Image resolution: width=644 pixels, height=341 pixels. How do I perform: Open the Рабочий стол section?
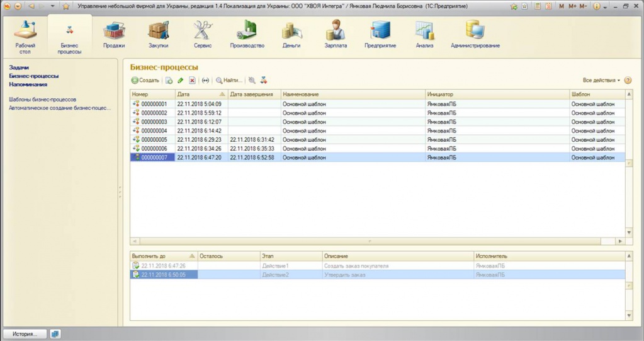point(25,37)
